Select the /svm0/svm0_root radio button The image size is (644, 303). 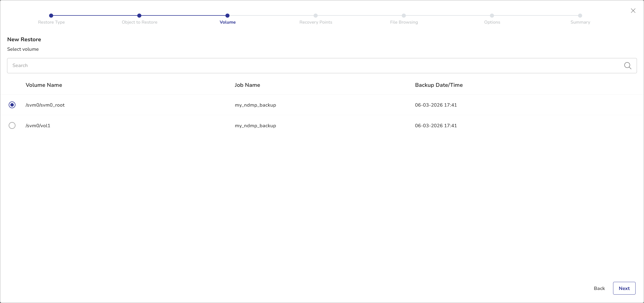click(12, 105)
